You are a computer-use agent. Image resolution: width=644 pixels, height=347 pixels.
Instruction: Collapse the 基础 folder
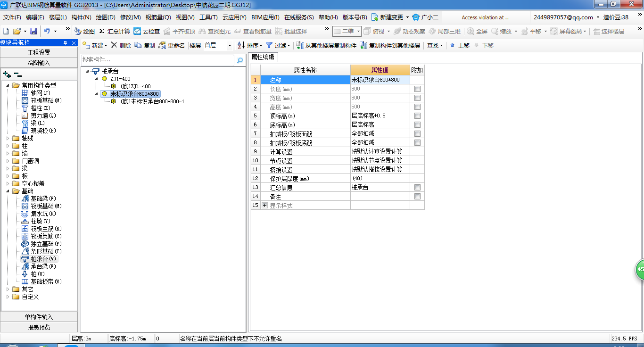pos(8,191)
